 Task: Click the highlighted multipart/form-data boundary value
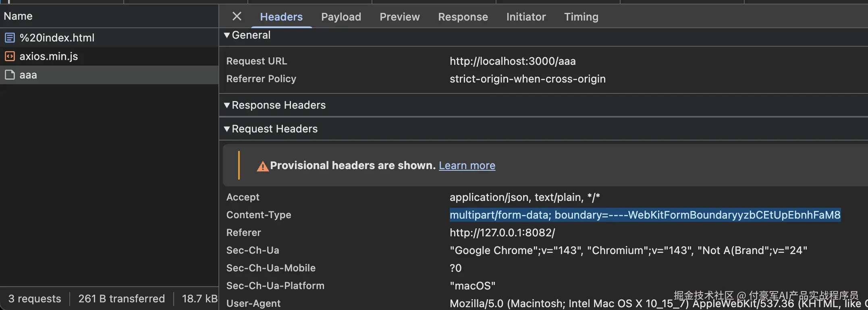[645, 215]
